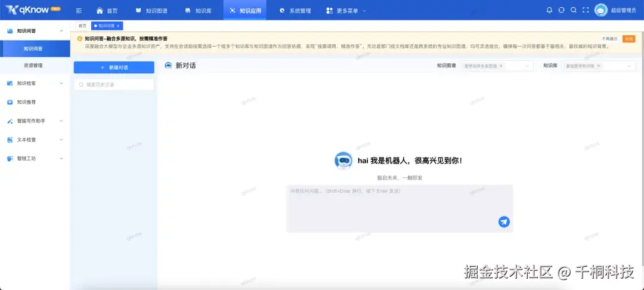Click the 更多菜单 grid icon
Screen dimensions: 644x290
[329, 11]
